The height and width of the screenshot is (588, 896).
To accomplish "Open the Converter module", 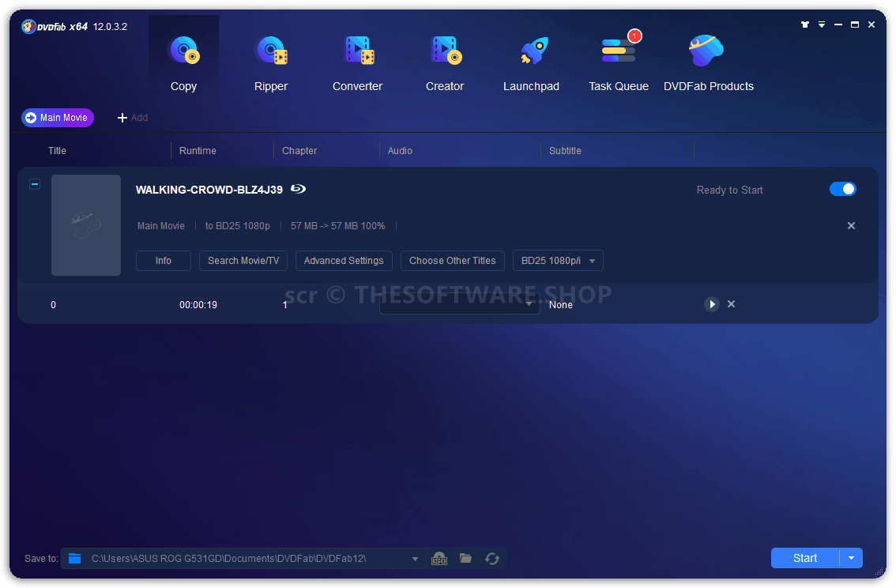I will [358, 63].
